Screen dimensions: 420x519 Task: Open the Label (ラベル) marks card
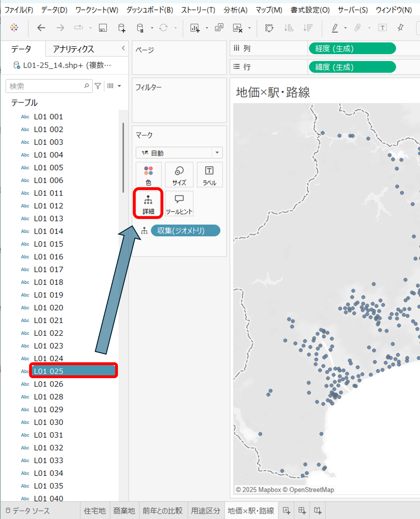[x=209, y=175]
